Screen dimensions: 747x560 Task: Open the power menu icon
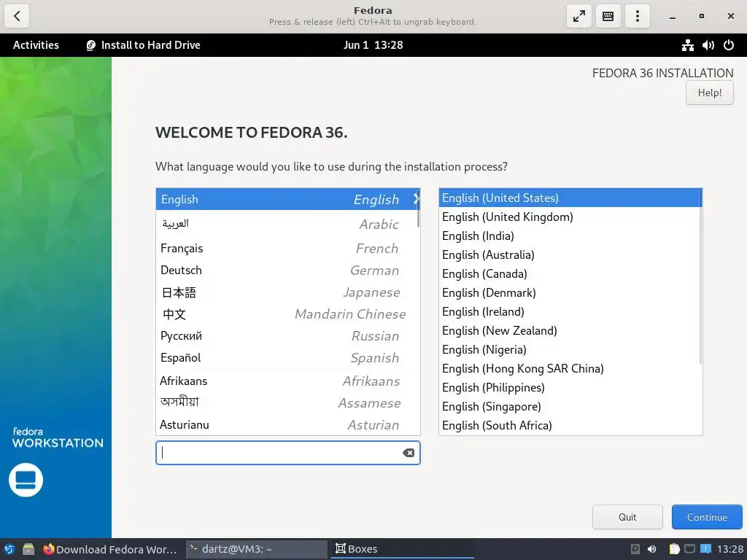(x=729, y=45)
